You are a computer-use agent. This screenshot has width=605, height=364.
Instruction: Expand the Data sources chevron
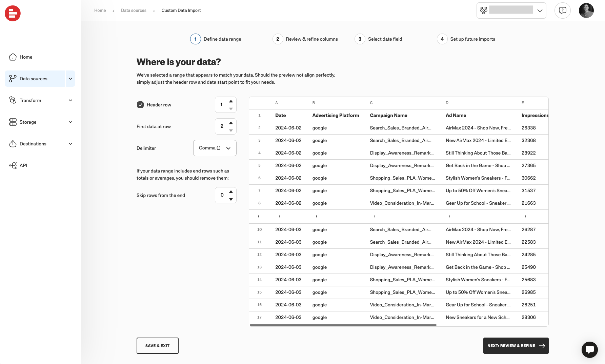coord(70,79)
